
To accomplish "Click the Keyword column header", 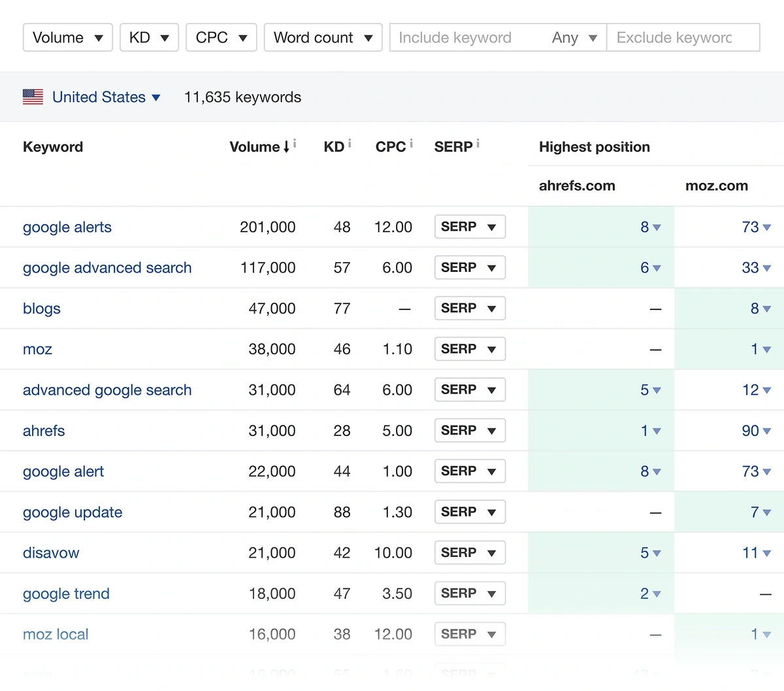I will (53, 146).
